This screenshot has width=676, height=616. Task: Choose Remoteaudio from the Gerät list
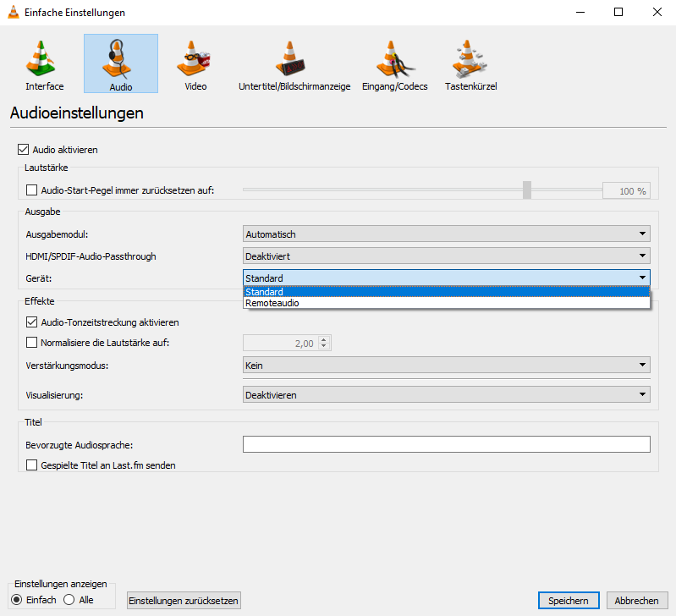272,303
